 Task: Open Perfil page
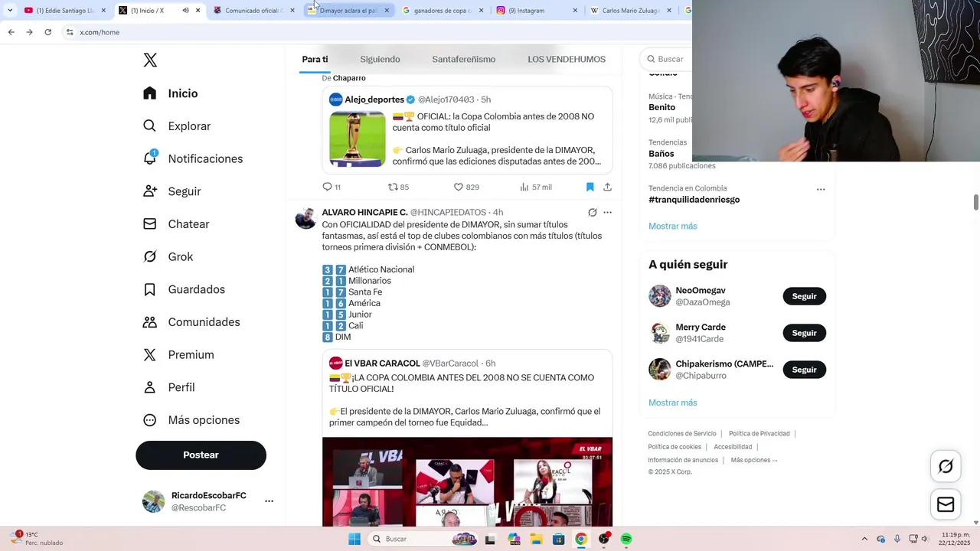coord(169,387)
